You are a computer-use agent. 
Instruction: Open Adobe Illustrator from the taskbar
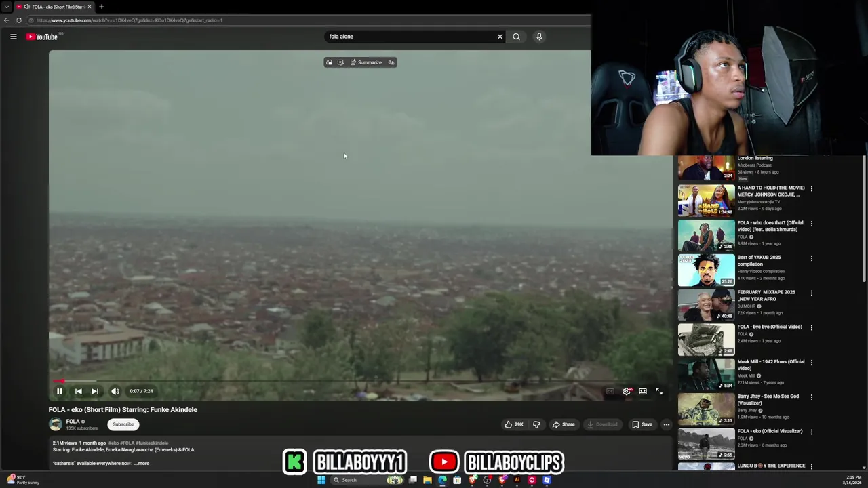[x=517, y=480]
